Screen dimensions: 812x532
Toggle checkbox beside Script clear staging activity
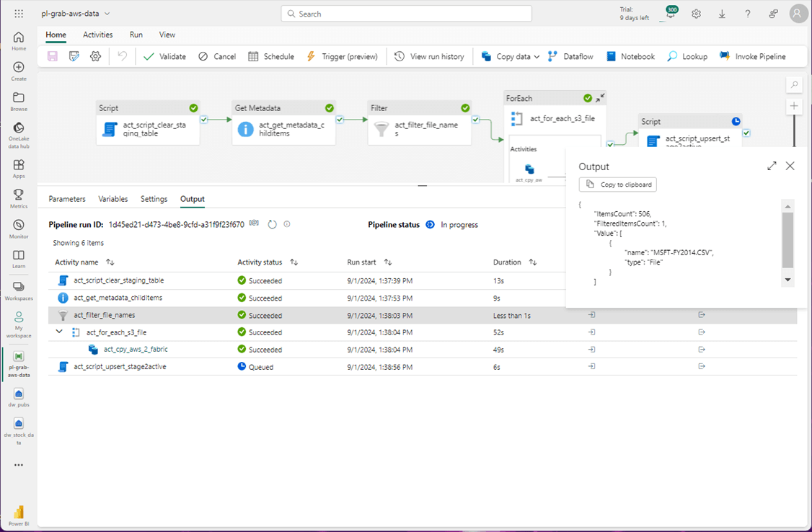pyautogui.click(x=204, y=120)
